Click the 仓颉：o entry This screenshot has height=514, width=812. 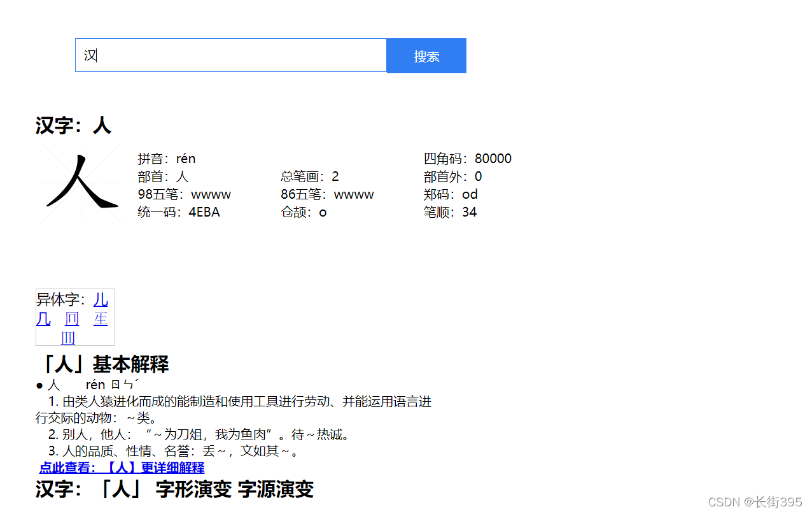pos(304,212)
